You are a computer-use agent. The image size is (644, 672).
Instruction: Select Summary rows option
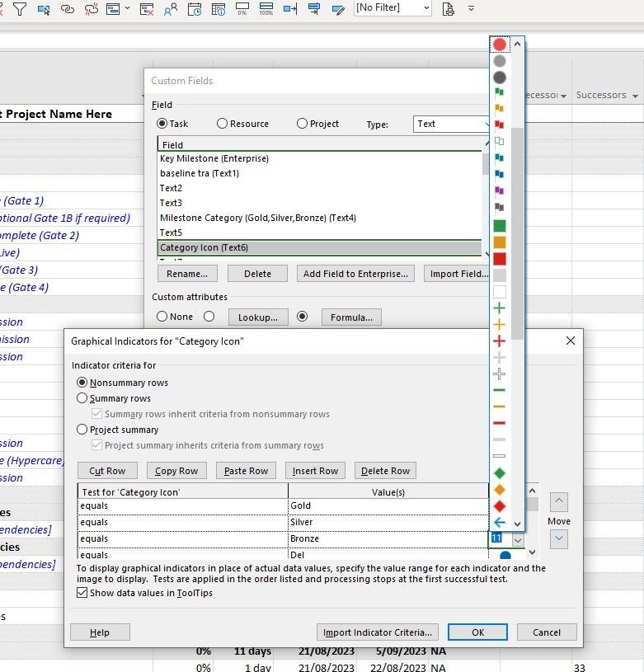pos(82,398)
